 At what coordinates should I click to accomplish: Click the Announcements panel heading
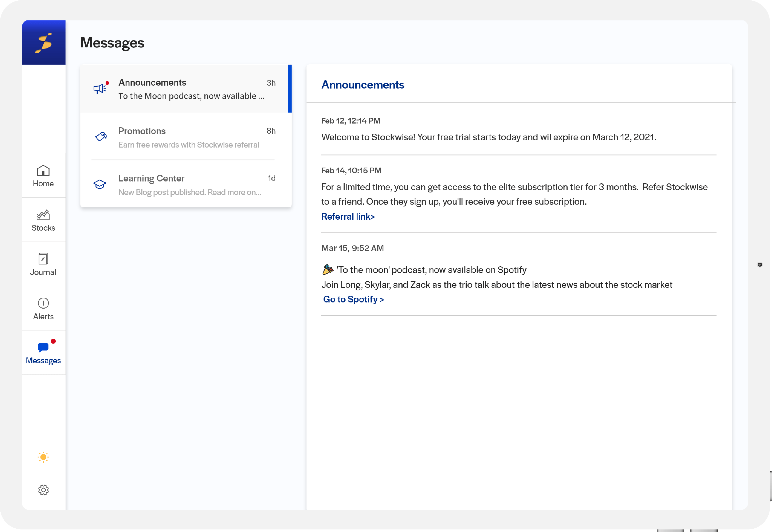click(x=363, y=85)
